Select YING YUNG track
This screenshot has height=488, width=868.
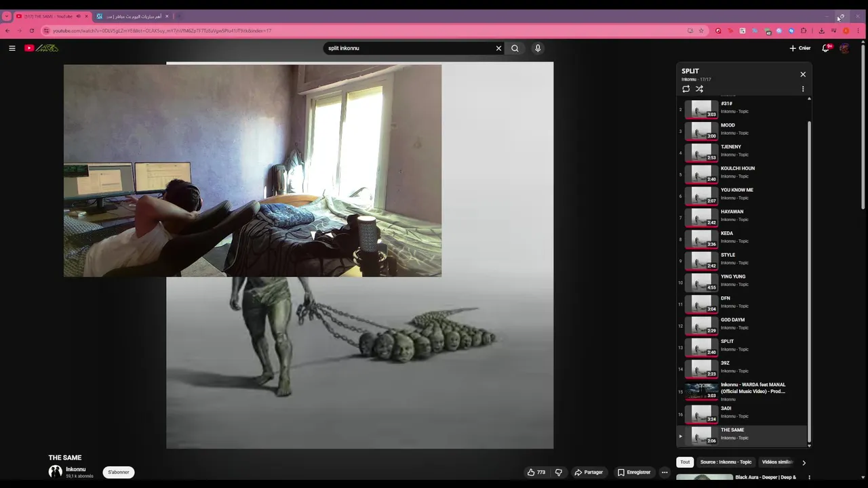742,282
